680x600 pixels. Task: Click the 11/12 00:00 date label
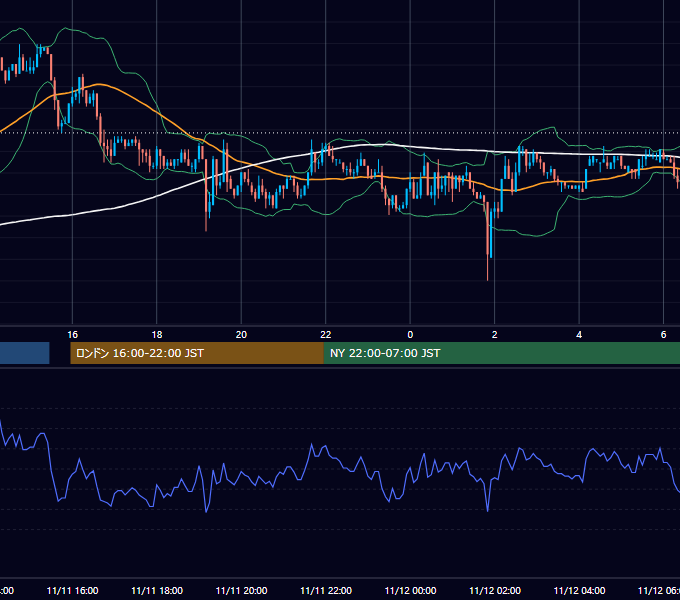click(410, 590)
